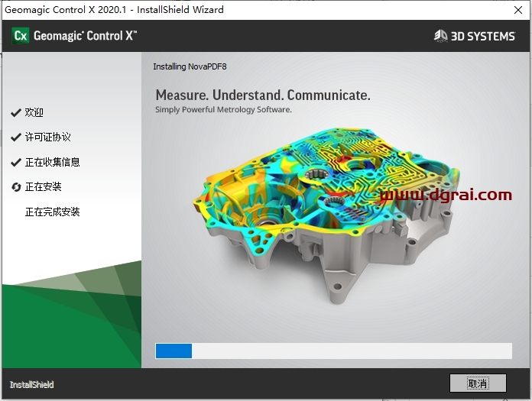Click the InstallShield footer label
532x401 pixels.
coord(31,384)
